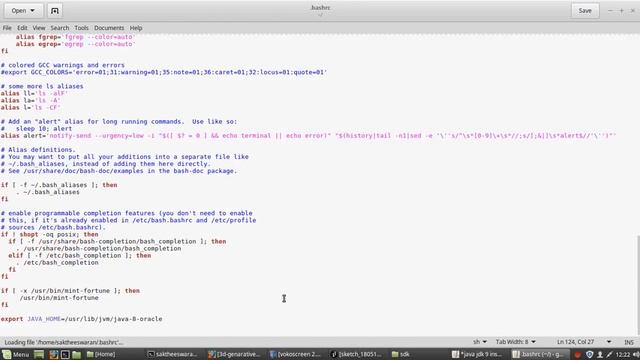Click the status message 'Loading file' text
This screenshot has height=360, width=640.
[64, 342]
